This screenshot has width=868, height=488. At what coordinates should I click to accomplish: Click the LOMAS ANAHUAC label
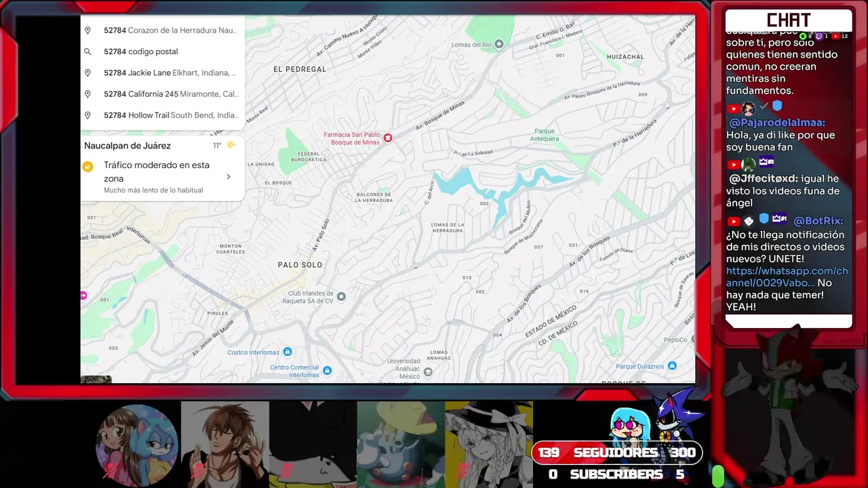[x=439, y=355]
